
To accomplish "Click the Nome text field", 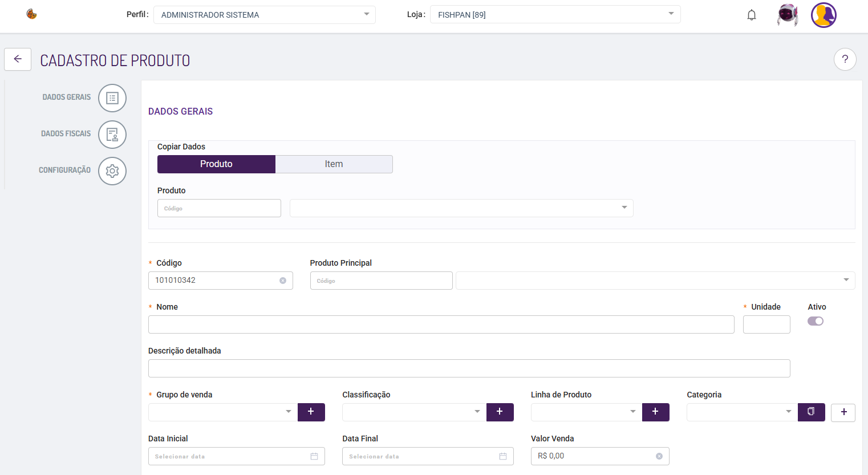I will pyautogui.click(x=441, y=324).
